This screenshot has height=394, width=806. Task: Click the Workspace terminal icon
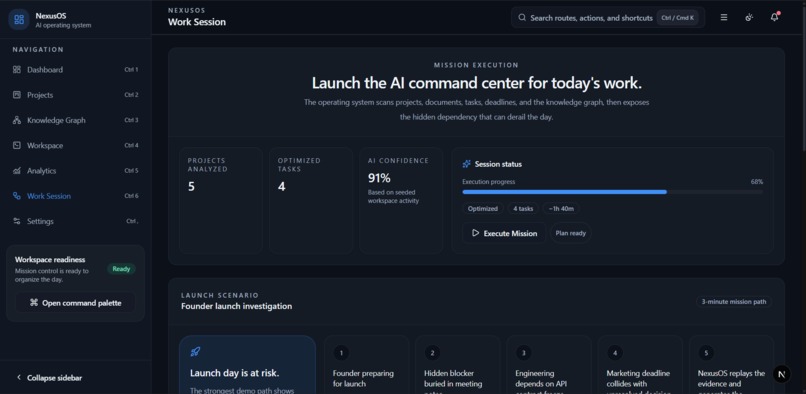(x=17, y=146)
